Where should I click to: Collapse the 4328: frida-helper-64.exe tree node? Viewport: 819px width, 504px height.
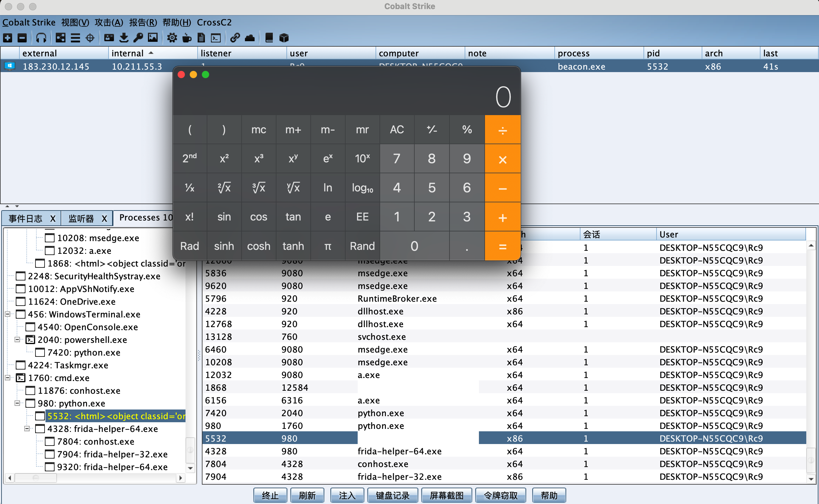tap(27, 429)
